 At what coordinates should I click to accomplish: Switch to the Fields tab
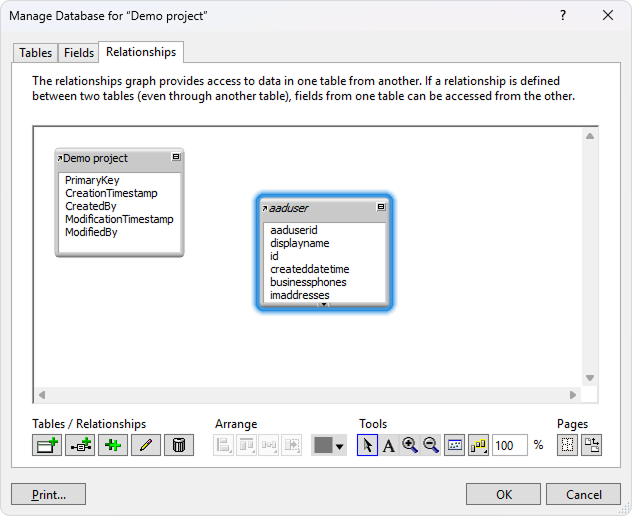(79, 53)
